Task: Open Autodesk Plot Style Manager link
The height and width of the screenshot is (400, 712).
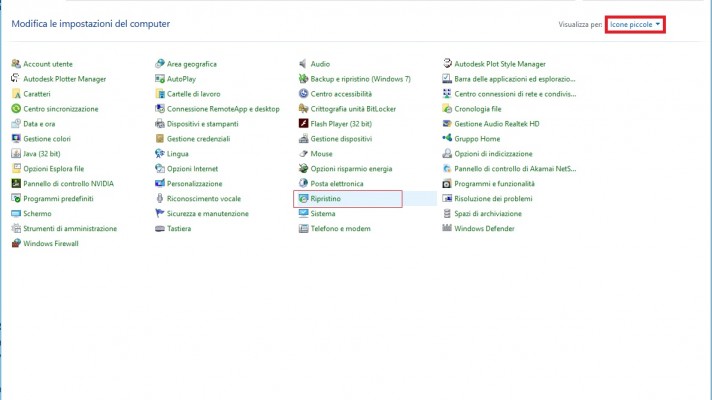Action: tap(500, 64)
